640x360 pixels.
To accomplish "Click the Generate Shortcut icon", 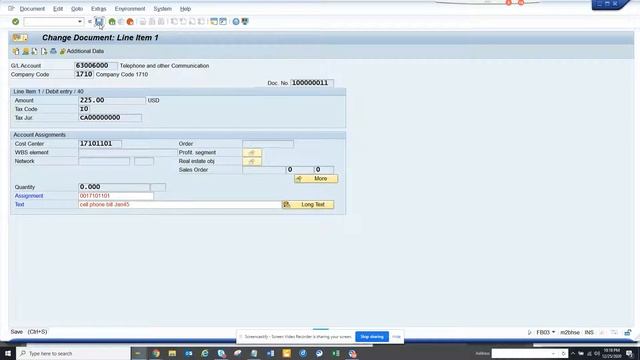I will pyautogui.click(x=223, y=22).
